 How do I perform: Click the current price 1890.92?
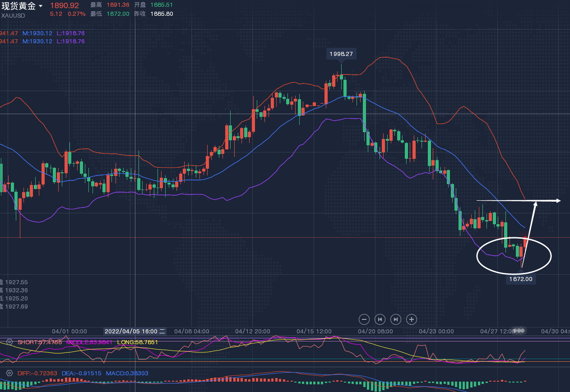pyautogui.click(x=64, y=5)
